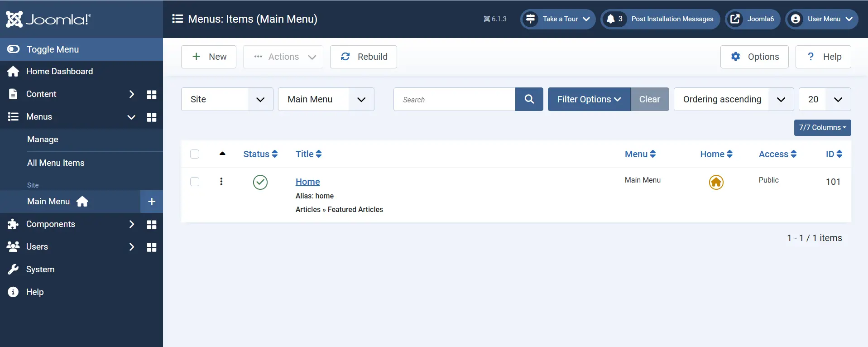Open Home Dashboard

(x=82, y=72)
